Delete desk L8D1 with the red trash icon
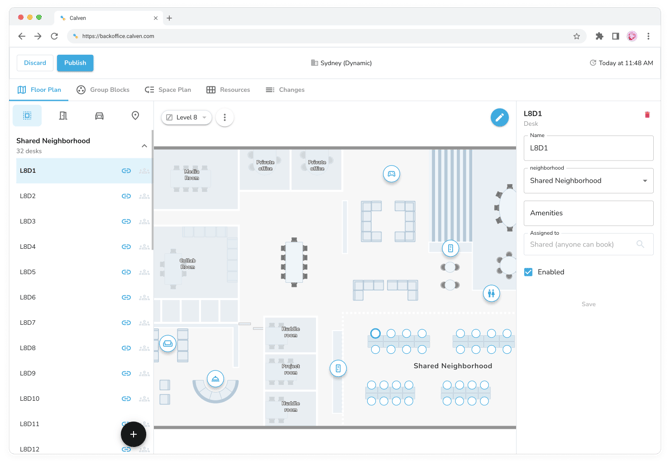 coord(647,115)
